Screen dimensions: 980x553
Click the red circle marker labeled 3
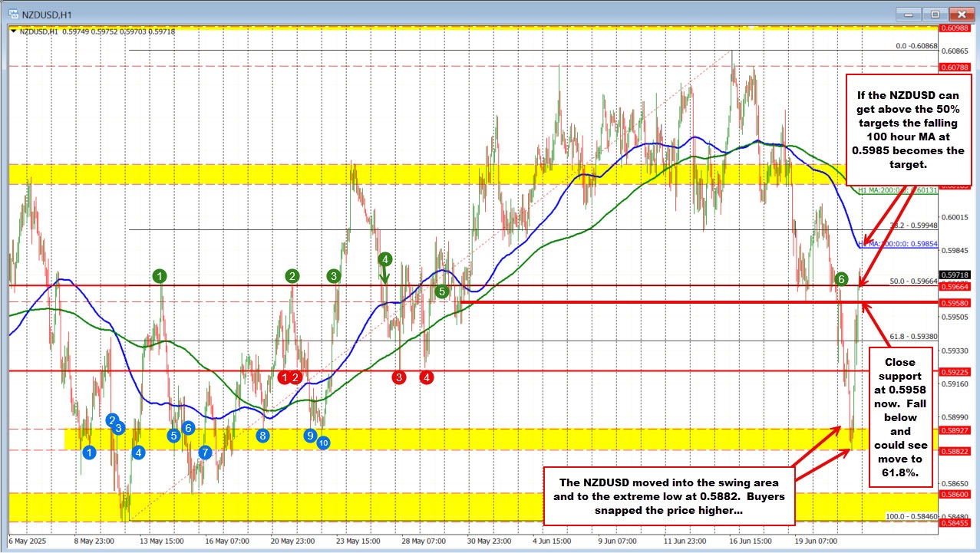click(x=398, y=377)
